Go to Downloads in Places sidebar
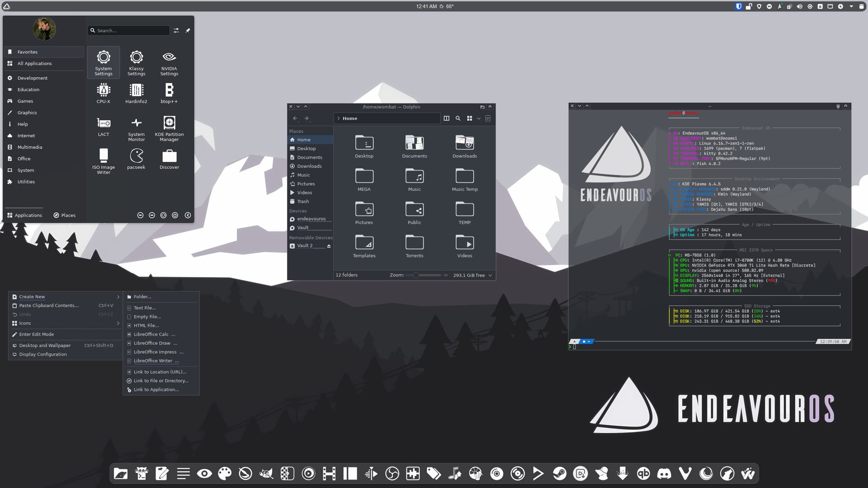This screenshot has width=868, height=488. tap(309, 166)
